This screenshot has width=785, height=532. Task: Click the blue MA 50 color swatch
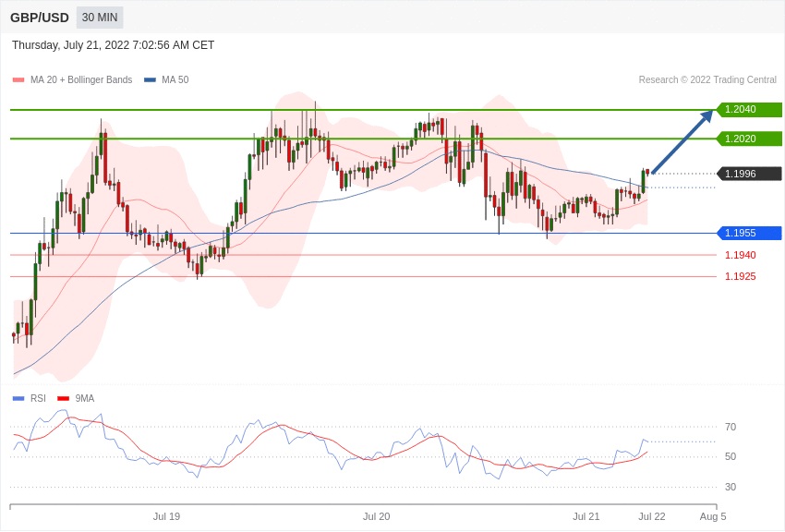[x=150, y=80]
